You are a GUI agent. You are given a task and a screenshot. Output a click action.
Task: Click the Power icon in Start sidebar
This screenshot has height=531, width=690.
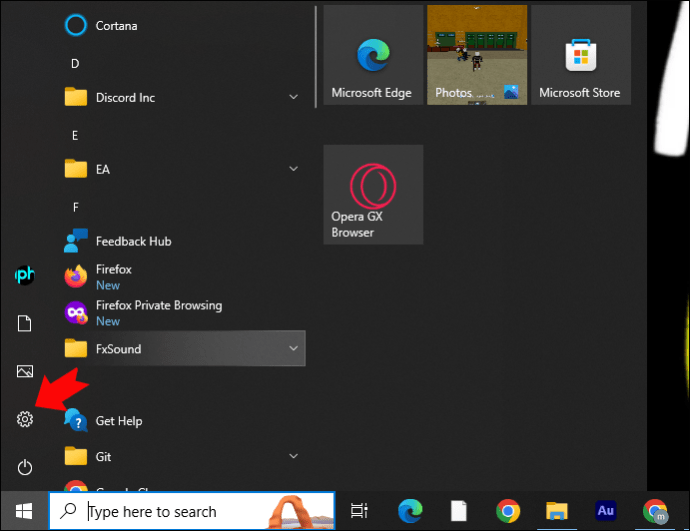(x=25, y=467)
